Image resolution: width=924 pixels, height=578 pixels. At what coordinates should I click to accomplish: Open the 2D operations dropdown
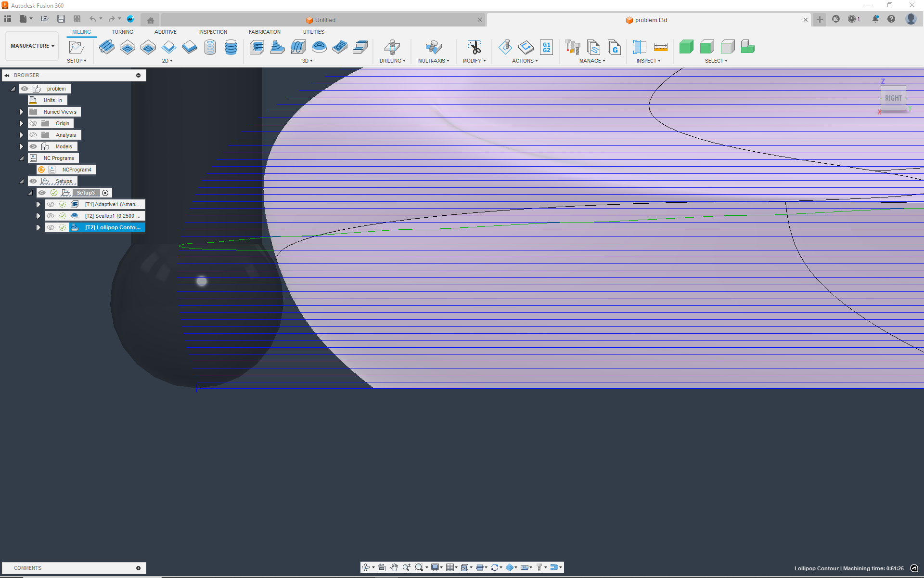[167, 61]
